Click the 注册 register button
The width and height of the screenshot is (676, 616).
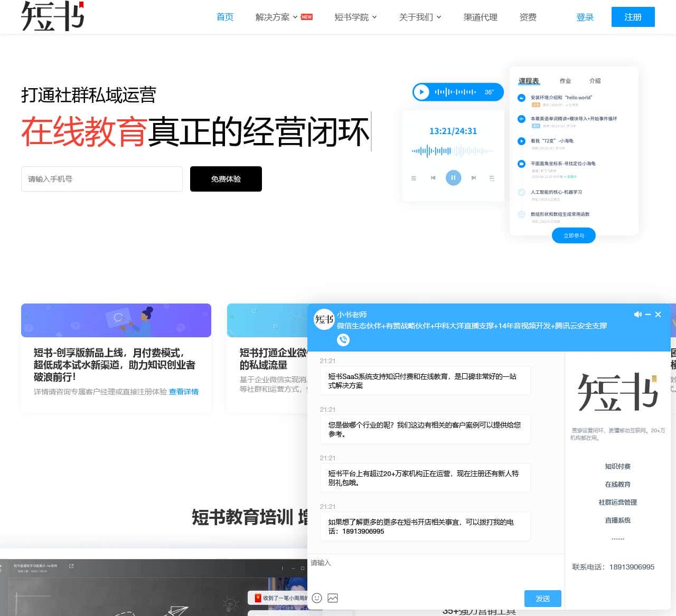[633, 17]
